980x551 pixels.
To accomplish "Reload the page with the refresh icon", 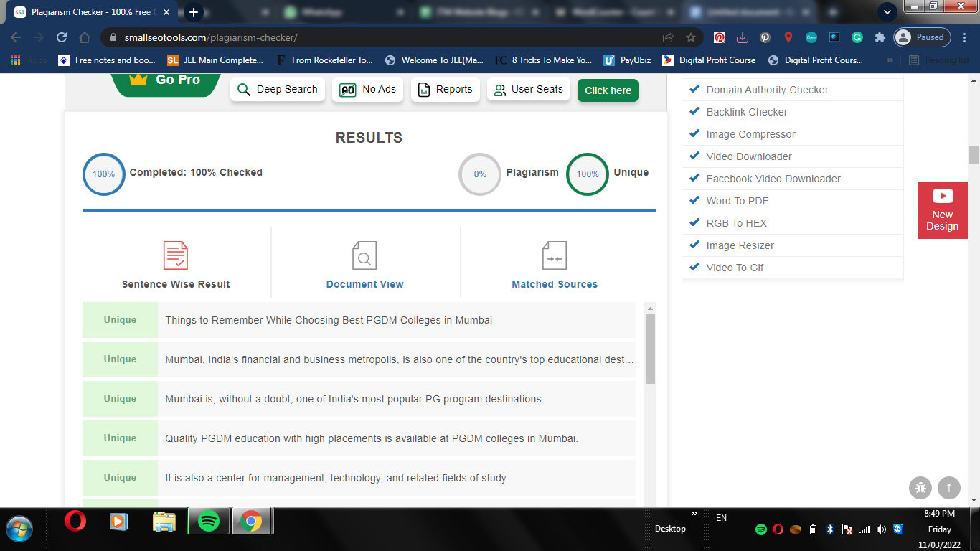I will click(62, 37).
